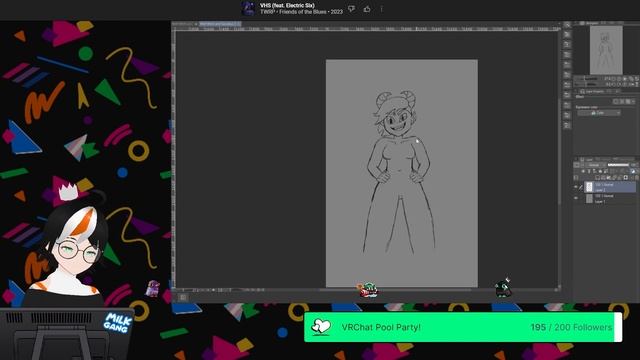
Task: Click the New vector layer icon
Action: pos(603,178)
